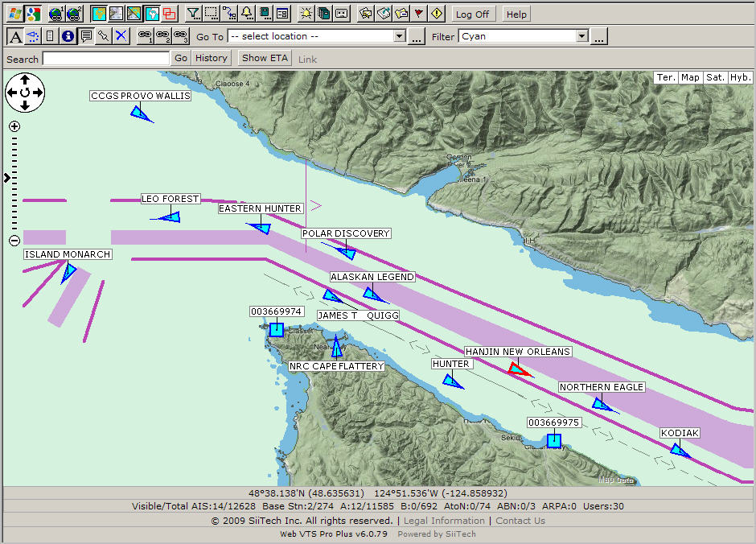This screenshot has width=756, height=544.
Task: Click the Microsoft Windows flag map provider icon
Action: [x=15, y=14]
